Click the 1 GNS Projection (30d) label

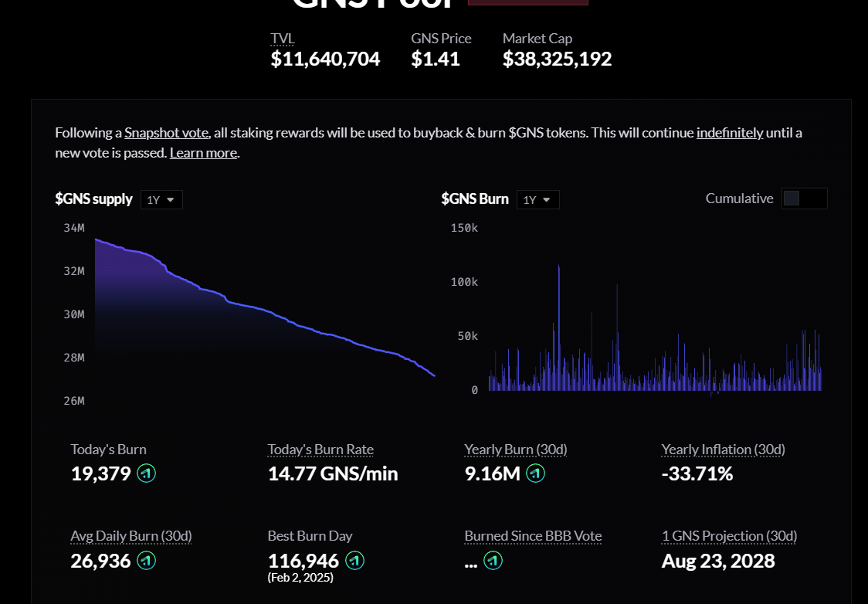729,536
